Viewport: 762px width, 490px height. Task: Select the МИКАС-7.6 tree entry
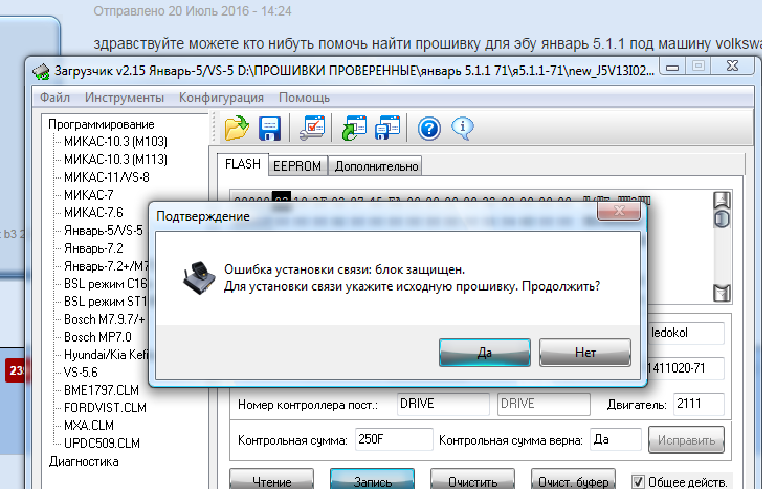pos(93,212)
